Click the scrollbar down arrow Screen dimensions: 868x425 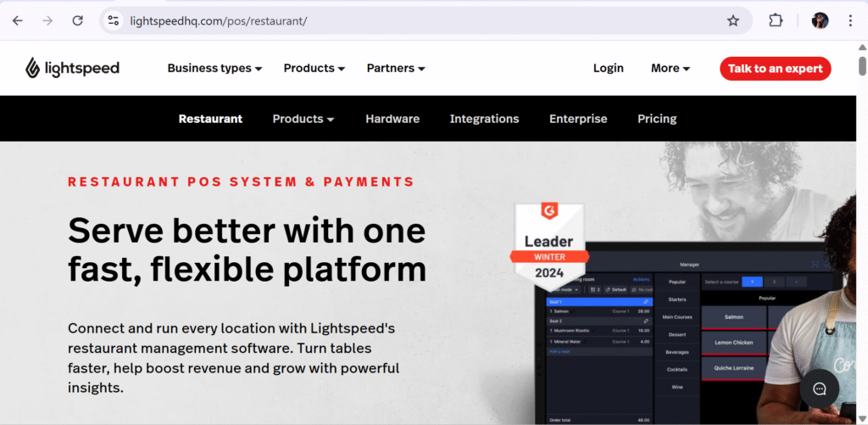(x=862, y=419)
